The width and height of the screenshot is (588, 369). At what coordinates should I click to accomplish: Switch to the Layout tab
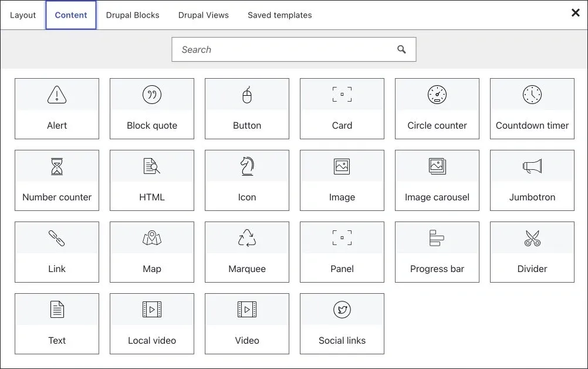23,15
